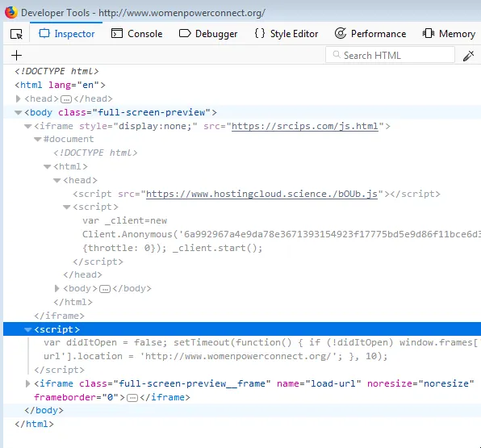Click the throttle _client.start() line

[173, 248]
